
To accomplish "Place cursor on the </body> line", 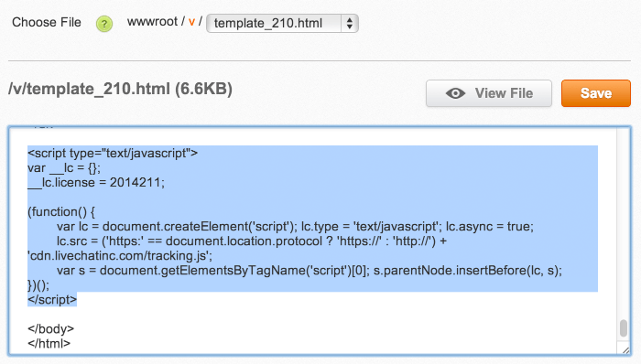I will [x=50, y=329].
